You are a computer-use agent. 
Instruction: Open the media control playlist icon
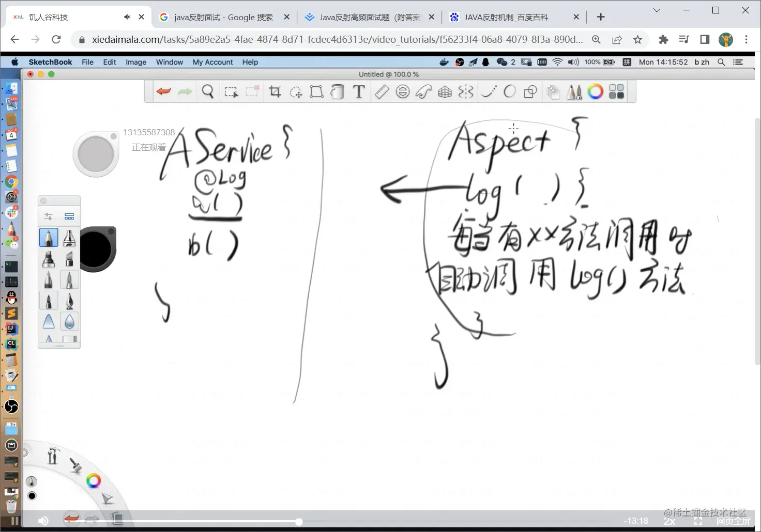(x=684, y=39)
